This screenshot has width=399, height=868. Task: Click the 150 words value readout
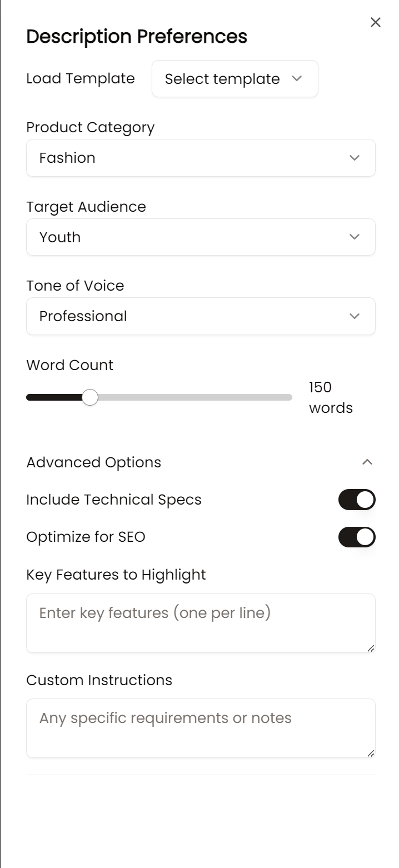click(330, 397)
